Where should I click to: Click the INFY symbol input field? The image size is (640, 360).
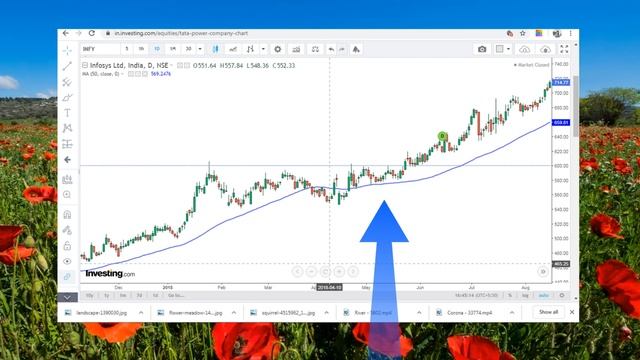click(100, 49)
